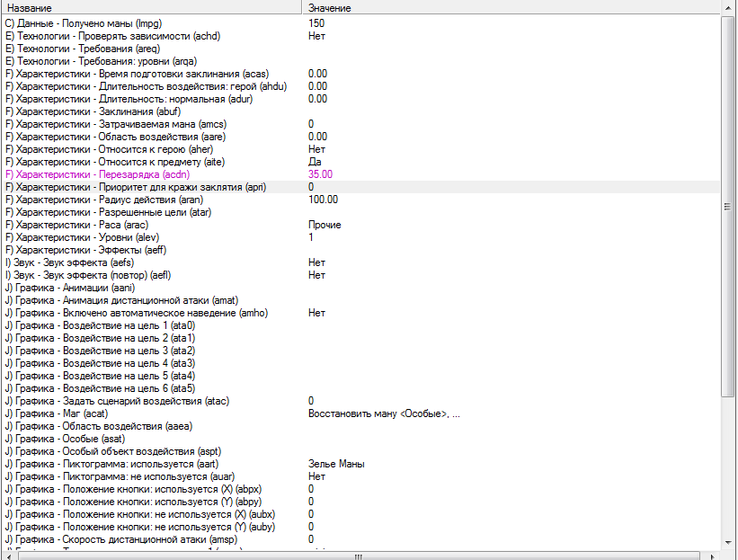Select row Скорость дистанционной атаки (amsp)
The height and width of the screenshot is (560, 738).
361,539
